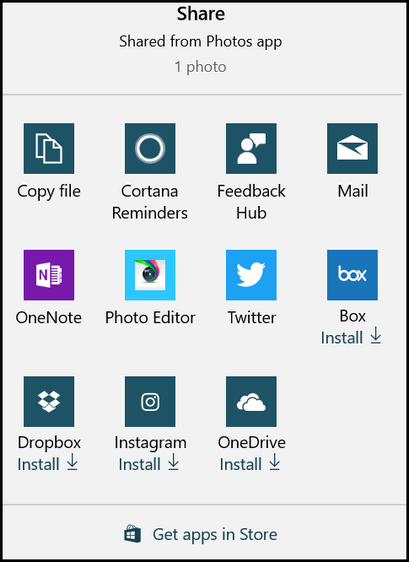Click the "Cortana Reminders" label
The height and width of the screenshot is (562, 409).
click(x=150, y=202)
